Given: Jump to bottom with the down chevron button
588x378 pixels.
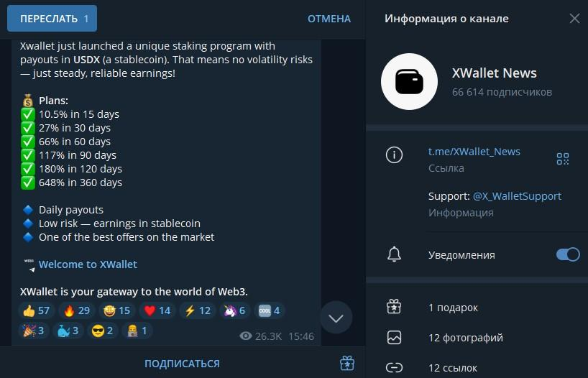Looking at the screenshot, I should pos(336,318).
